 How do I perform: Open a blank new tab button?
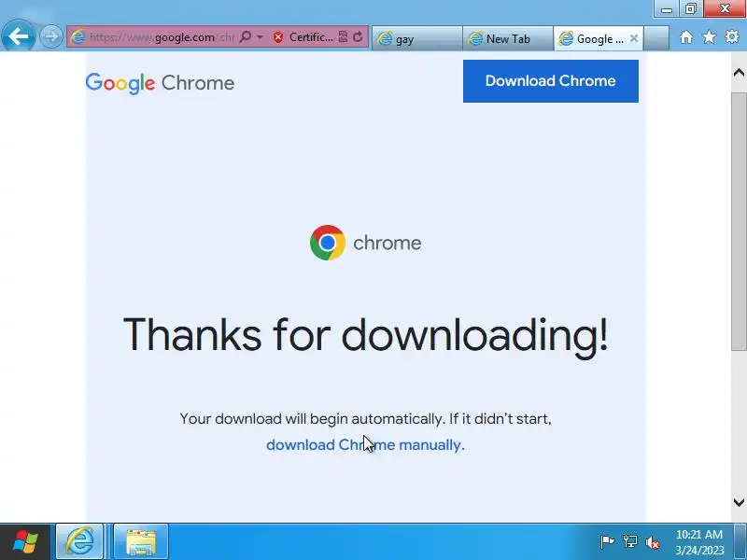(x=656, y=38)
